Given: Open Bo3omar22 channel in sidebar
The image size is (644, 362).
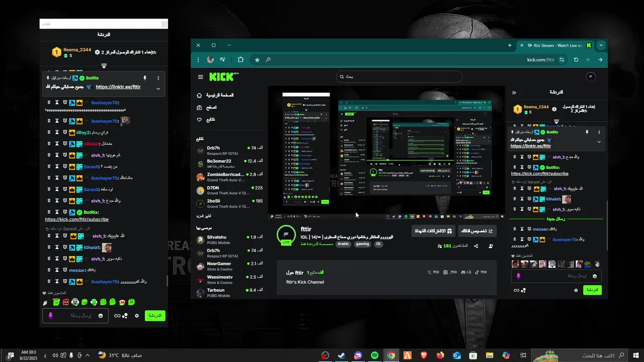Looking at the screenshot, I should coord(229,163).
